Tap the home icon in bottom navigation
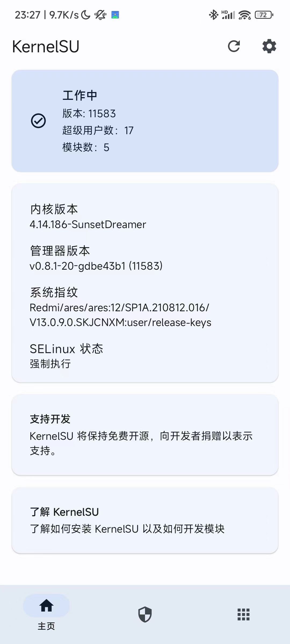Image resolution: width=290 pixels, height=644 pixels. point(46,606)
